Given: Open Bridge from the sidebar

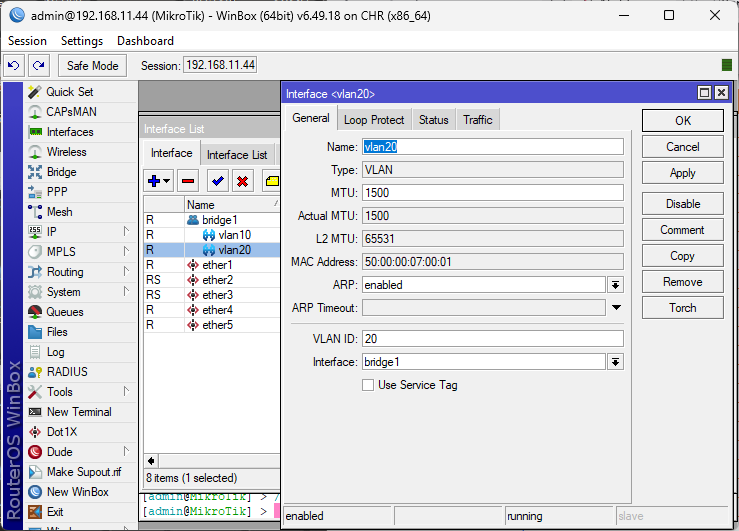Looking at the screenshot, I should tap(61, 172).
